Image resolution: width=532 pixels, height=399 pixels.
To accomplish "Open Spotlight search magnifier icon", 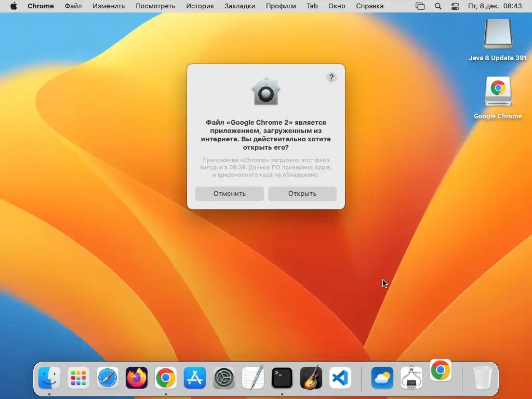I will coord(438,6).
